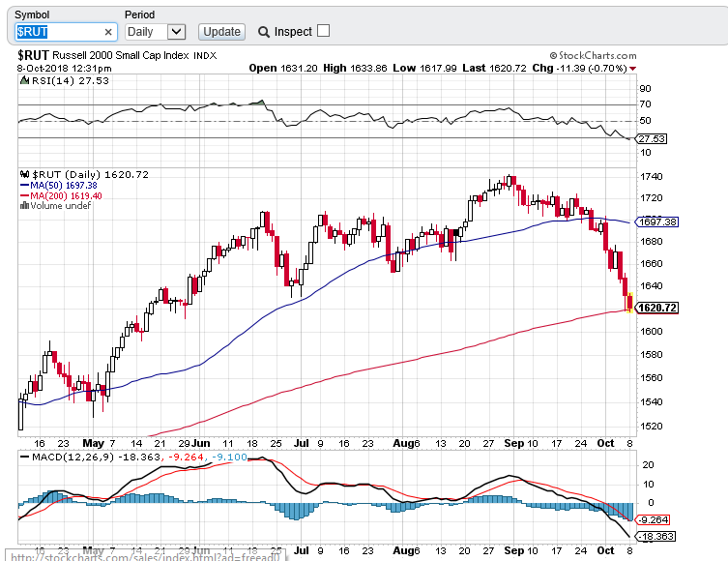Click the red down-arrow next to Chg

pyautogui.click(x=632, y=69)
